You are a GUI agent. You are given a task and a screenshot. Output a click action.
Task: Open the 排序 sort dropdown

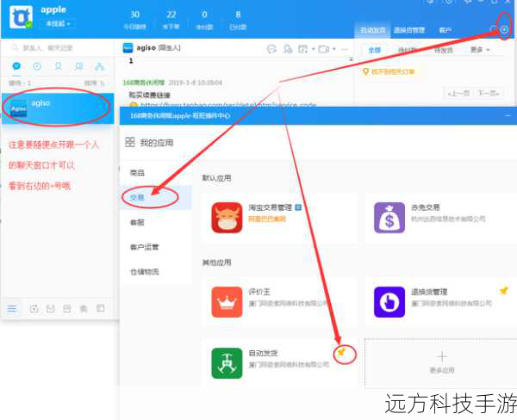[94, 83]
